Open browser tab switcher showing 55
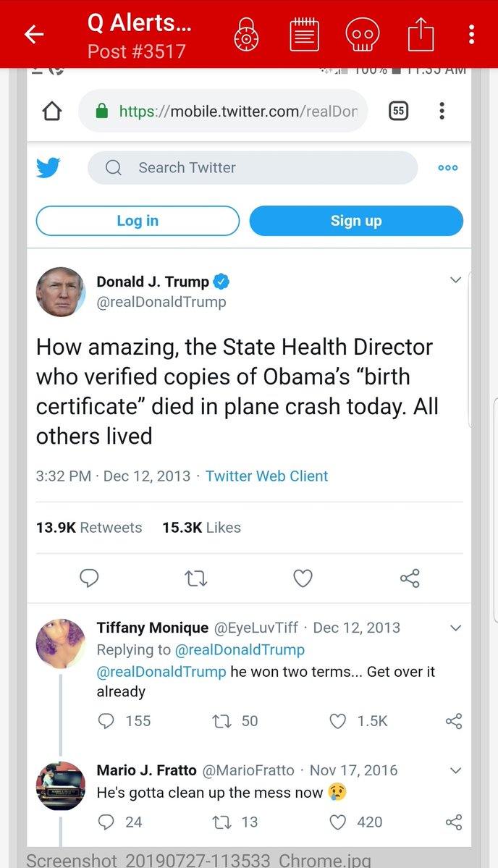Screen dimensions: 498x868 [398, 111]
